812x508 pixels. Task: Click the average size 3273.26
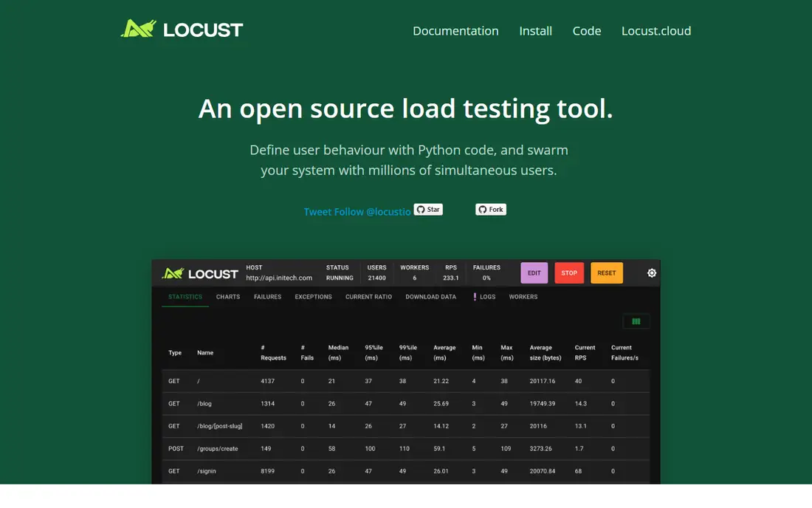540,449
